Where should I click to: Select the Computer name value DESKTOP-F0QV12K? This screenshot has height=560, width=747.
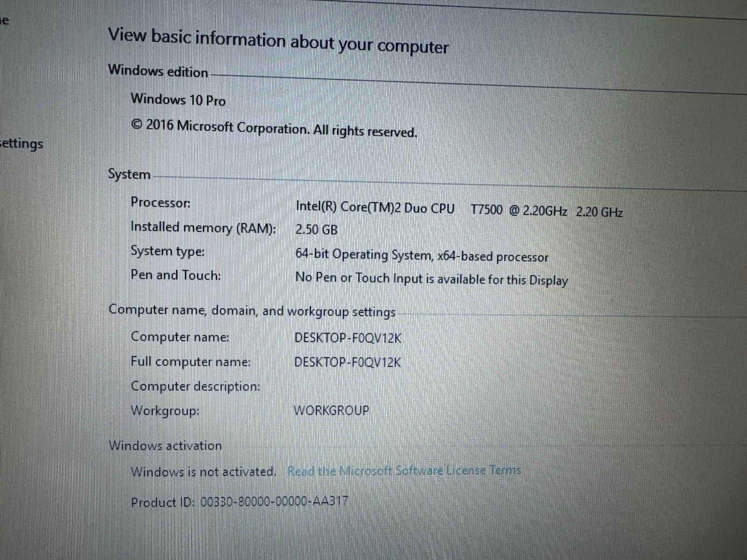tap(348, 338)
